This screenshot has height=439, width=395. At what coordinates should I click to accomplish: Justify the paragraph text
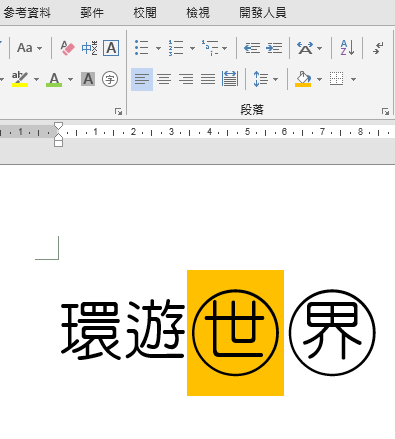point(208,79)
